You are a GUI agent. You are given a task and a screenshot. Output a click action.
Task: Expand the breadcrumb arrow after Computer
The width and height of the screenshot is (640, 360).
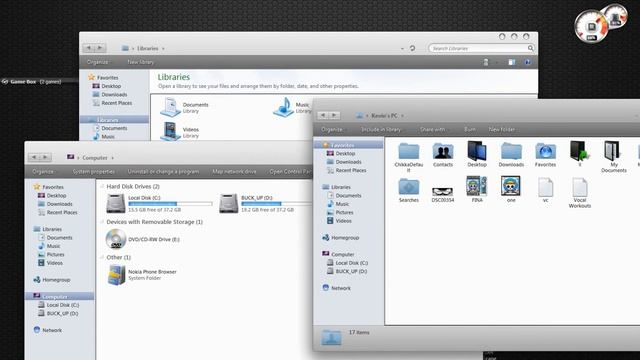tap(113, 158)
